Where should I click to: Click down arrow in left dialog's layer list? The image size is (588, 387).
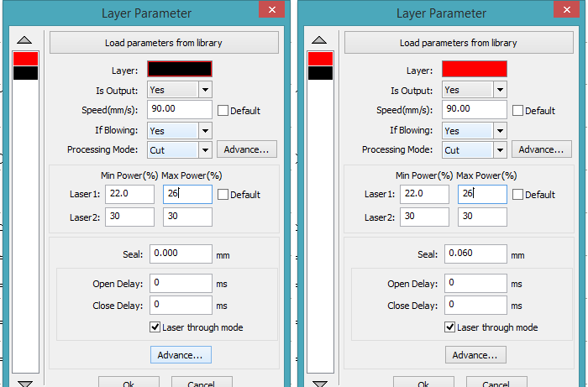(25, 384)
